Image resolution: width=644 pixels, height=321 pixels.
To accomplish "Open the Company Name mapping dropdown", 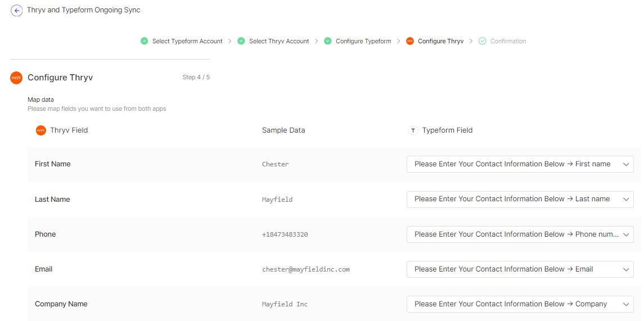I will coord(520,304).
